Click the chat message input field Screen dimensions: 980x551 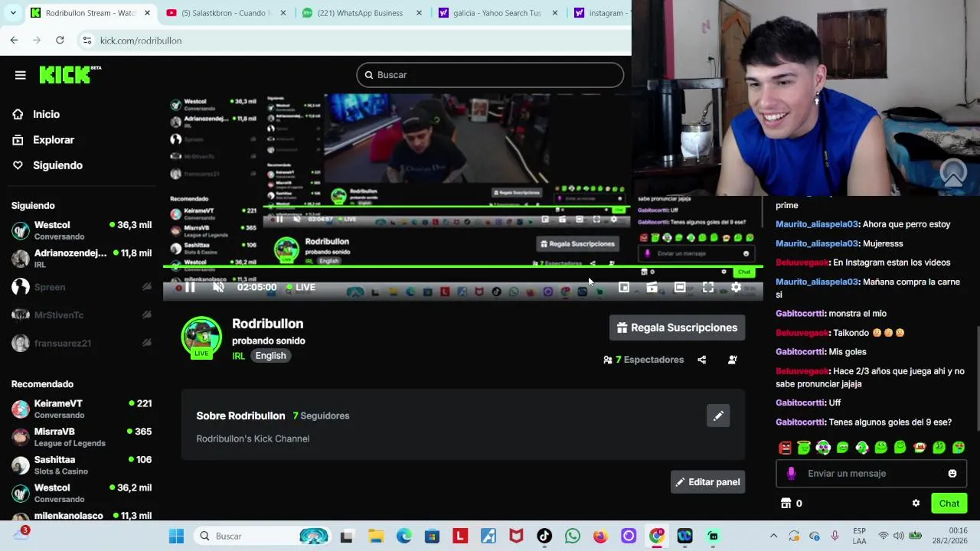click(871, 474)
